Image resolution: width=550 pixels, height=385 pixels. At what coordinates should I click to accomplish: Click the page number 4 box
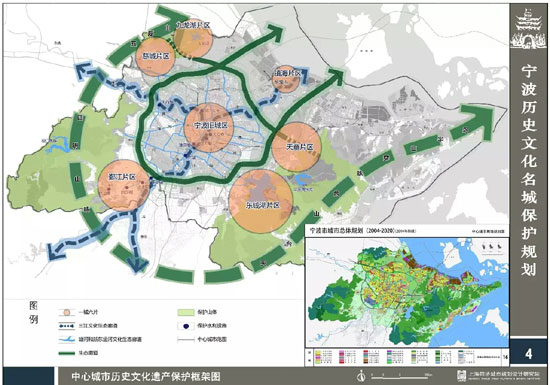pos(528,353)
